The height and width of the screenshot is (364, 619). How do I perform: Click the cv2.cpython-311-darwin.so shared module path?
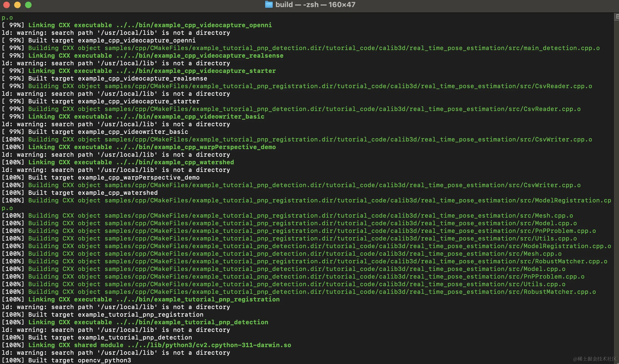coord(209,345)
